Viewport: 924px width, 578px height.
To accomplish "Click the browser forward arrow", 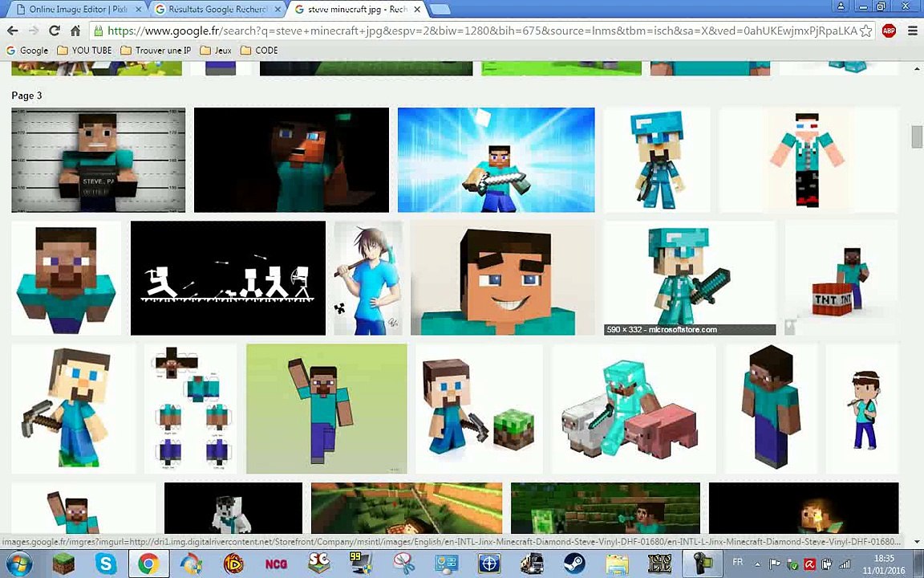I will click(x=34, y=31).
